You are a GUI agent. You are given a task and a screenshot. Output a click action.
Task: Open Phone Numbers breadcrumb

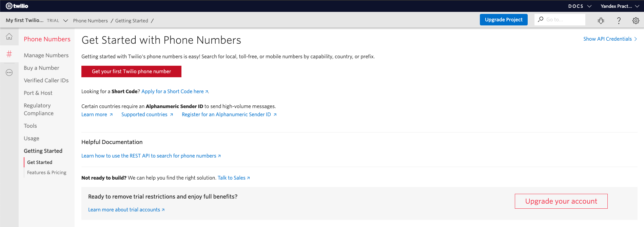(90, 21)
